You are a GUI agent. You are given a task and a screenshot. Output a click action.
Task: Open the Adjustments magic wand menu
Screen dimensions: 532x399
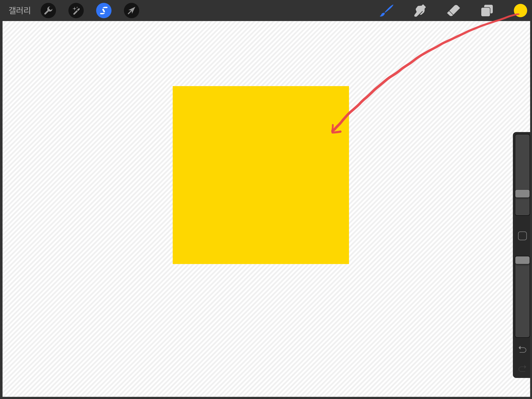click(x=76, y=11)
